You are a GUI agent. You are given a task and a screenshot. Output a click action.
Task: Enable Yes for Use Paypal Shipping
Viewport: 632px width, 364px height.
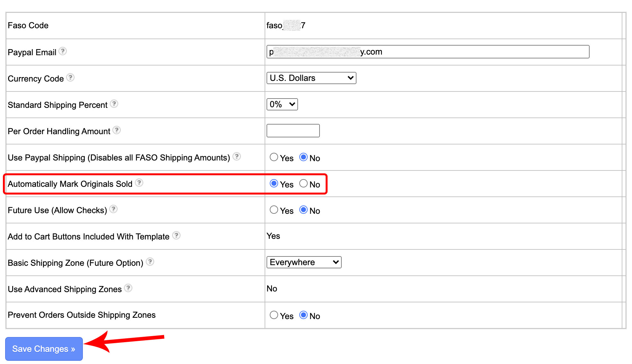tap(274, 157)
